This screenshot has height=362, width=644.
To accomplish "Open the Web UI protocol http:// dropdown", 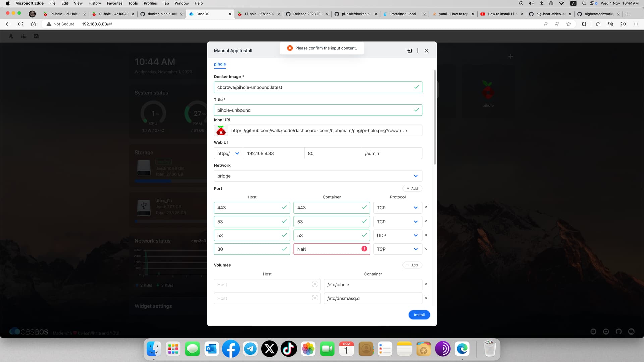I will pos(228,153).
